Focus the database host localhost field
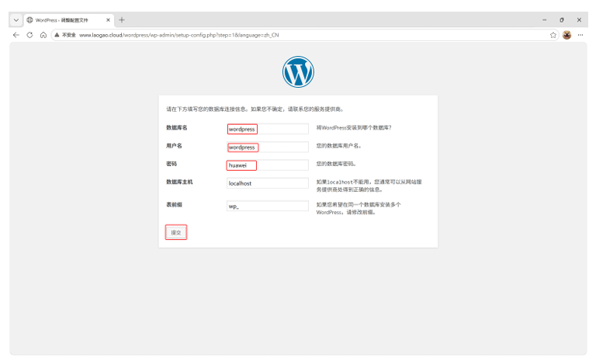The image size is (596, 364). (x=268, y=183)
